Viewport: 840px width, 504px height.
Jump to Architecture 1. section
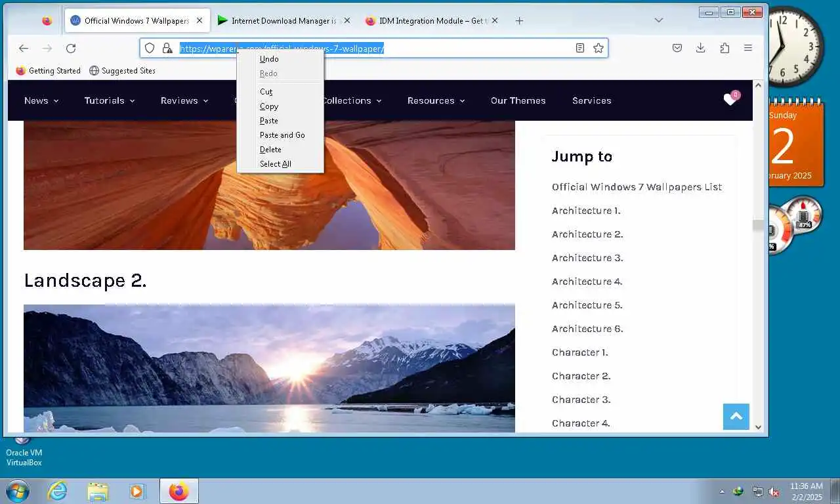(x=586, y=211)
